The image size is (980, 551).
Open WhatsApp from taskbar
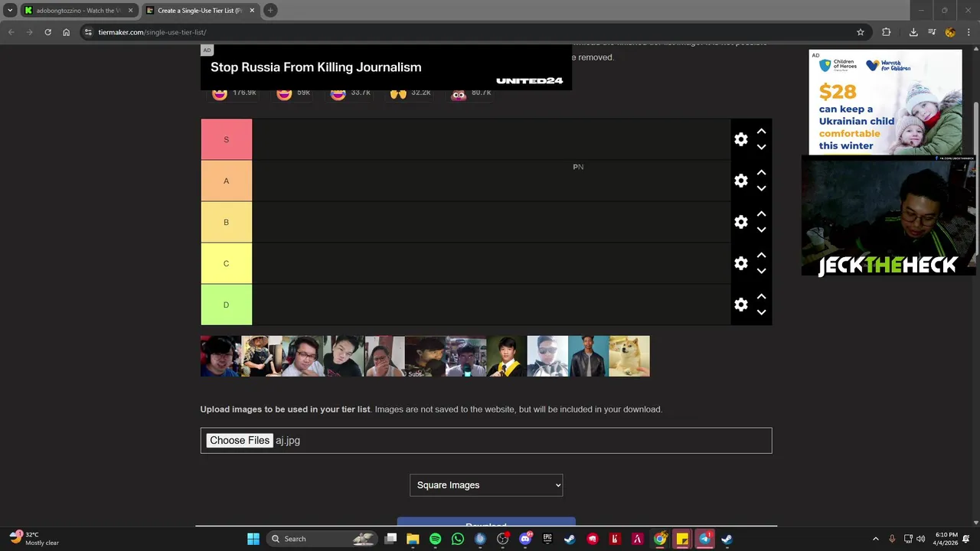[x=458, y=539]
